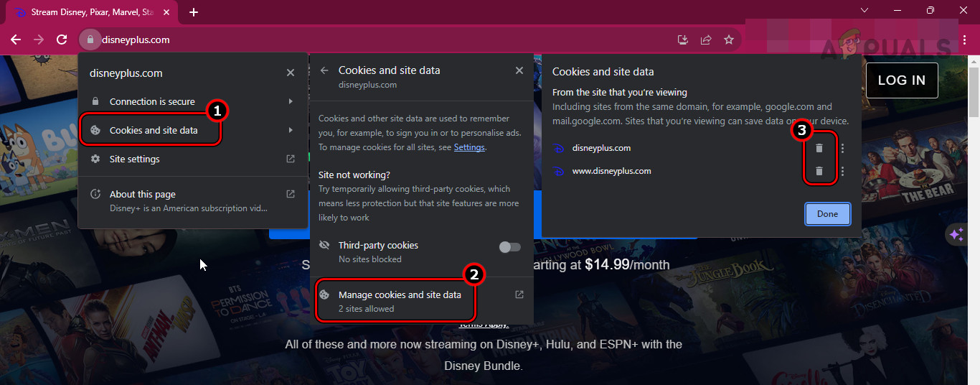This screenshot has width=980, height=385.
Task: Share this page from address bar
Action: [706, 40]
